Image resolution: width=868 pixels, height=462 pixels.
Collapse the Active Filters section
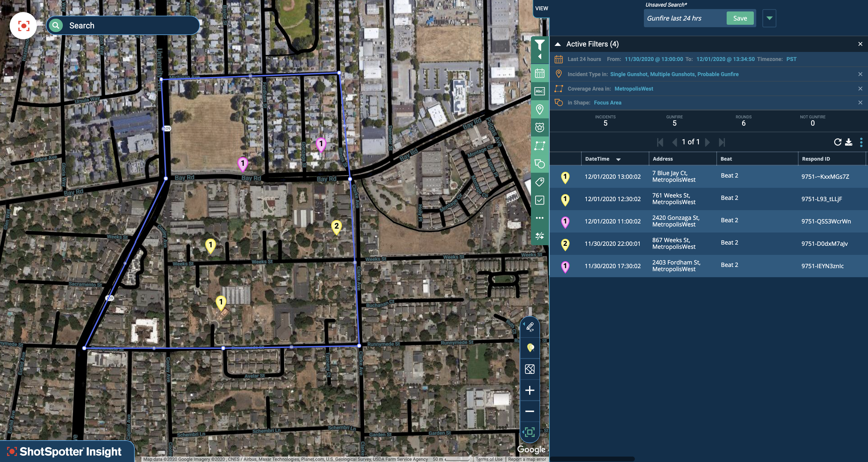click(x=558, y=44)
